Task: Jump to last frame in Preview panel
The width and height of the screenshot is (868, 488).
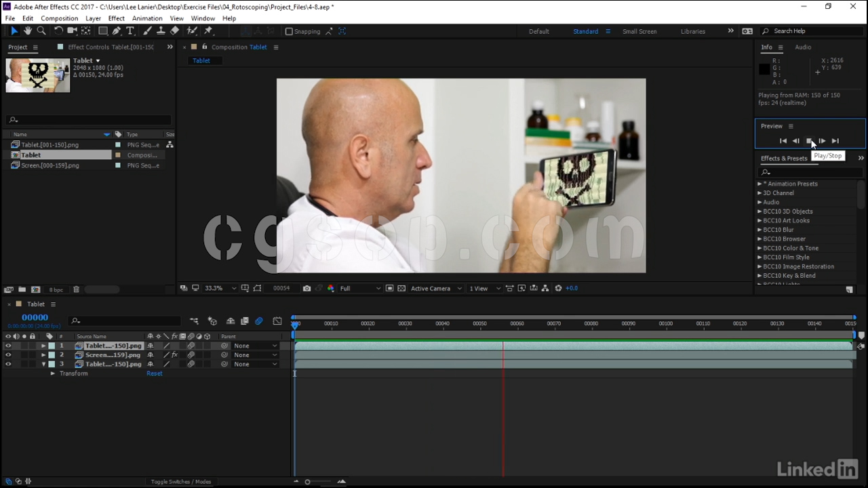Action: pos(835,141)
